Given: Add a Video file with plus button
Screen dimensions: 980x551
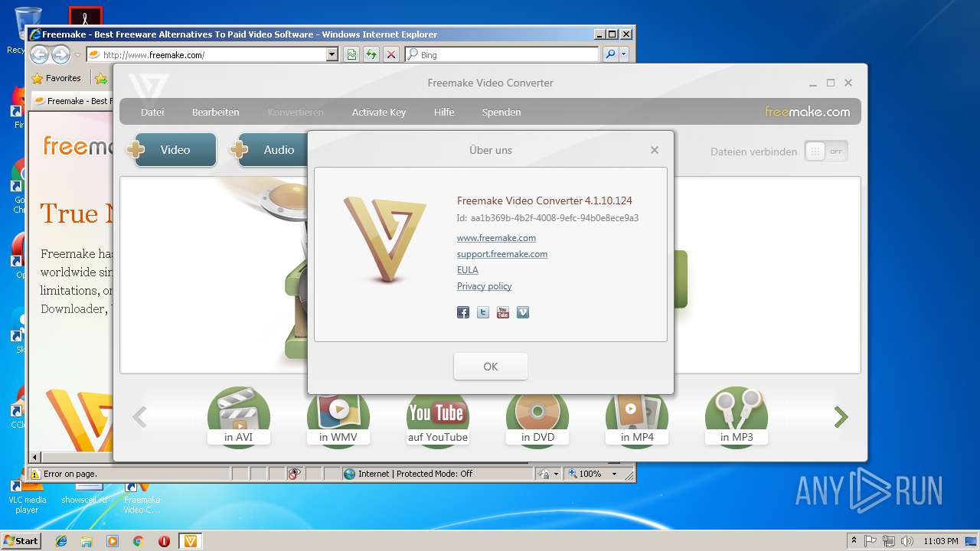Looking at the screenshot, I should pyautogui.click(x=171, y=150).
